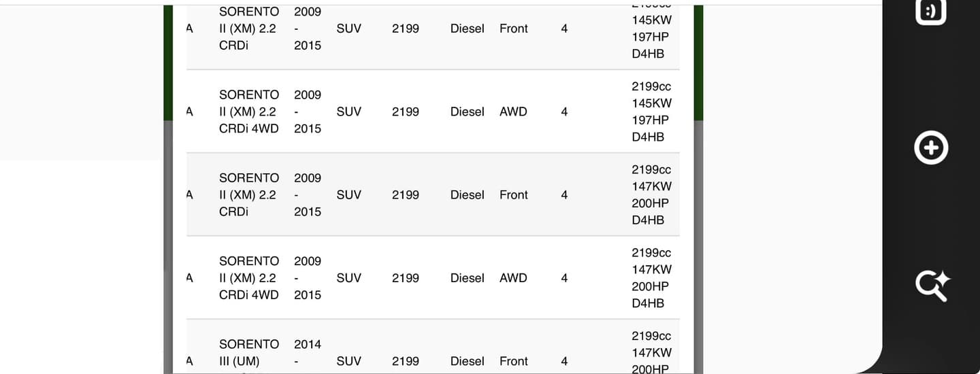Click 2009-2015 year cell in 145KW AWD row
The image size is (980, 374).
[x=308, y=112]
